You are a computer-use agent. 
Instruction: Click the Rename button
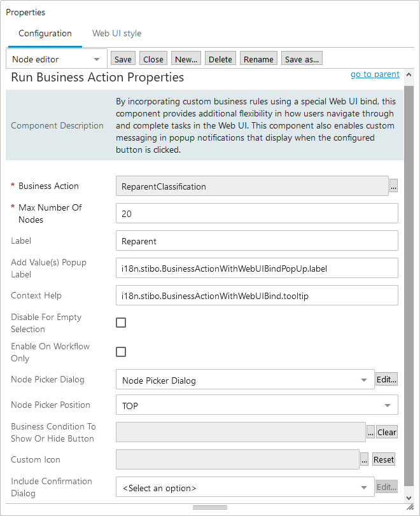(258, 58)
